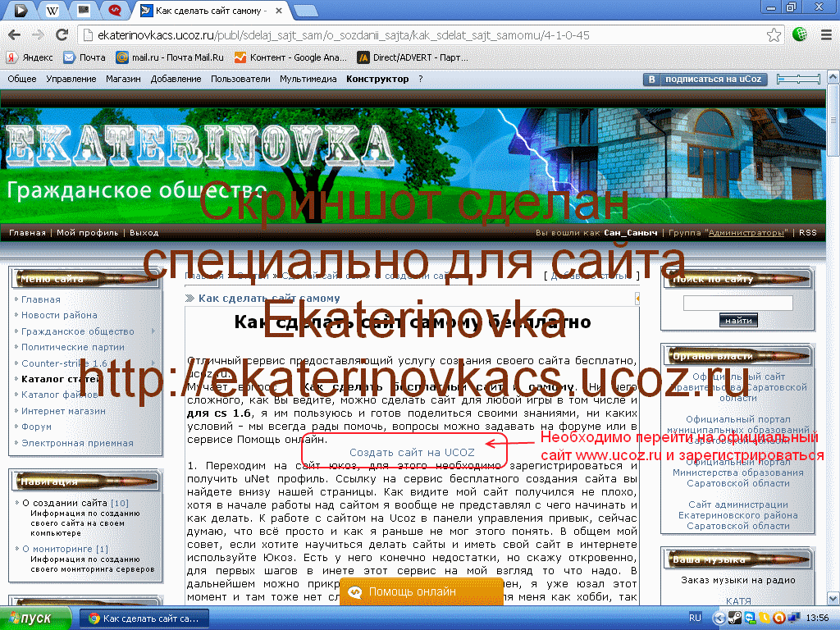Open Интернет магазин in the site menu
This screenshot has width=840, height=630.
tap(63, 411)
